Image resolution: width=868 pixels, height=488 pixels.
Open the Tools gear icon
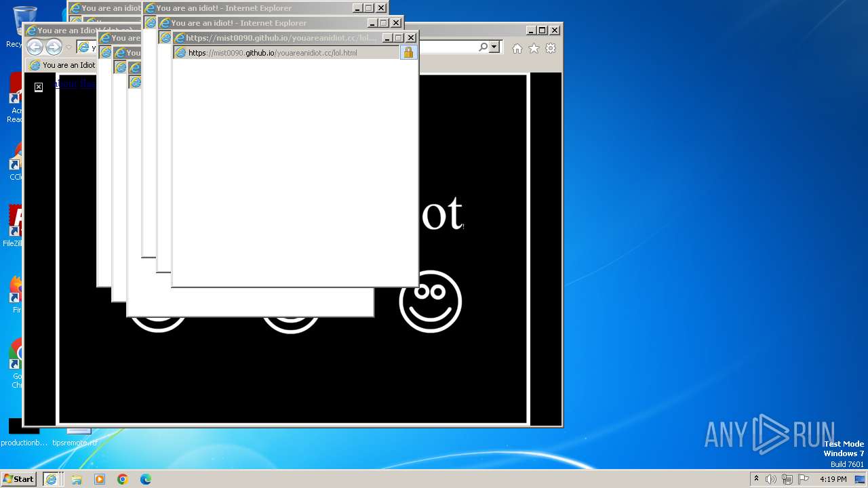click(x=551, y=48)
